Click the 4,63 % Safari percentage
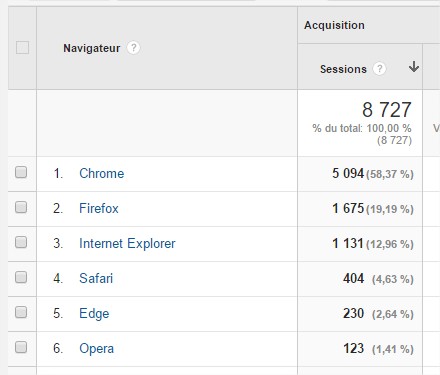Viewport: 440px width, 375px height. click(393, 279)
